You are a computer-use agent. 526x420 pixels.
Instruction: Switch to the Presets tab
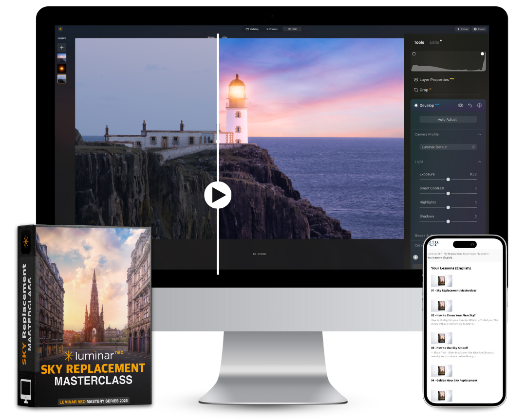pyautogui.click(x=272, y=29)
